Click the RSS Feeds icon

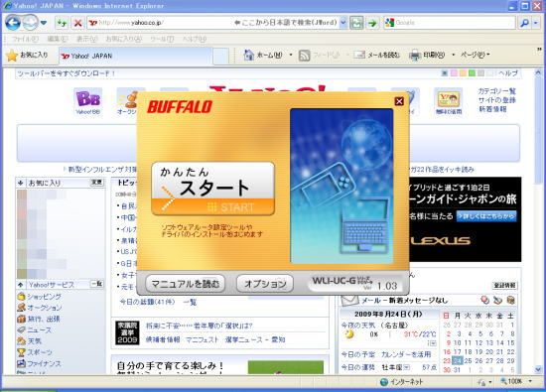pos(304,56)
